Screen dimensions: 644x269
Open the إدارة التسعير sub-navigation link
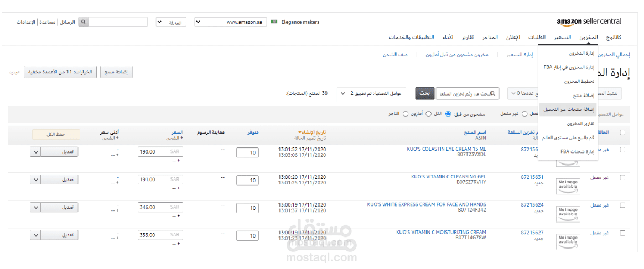pos(519,55)
